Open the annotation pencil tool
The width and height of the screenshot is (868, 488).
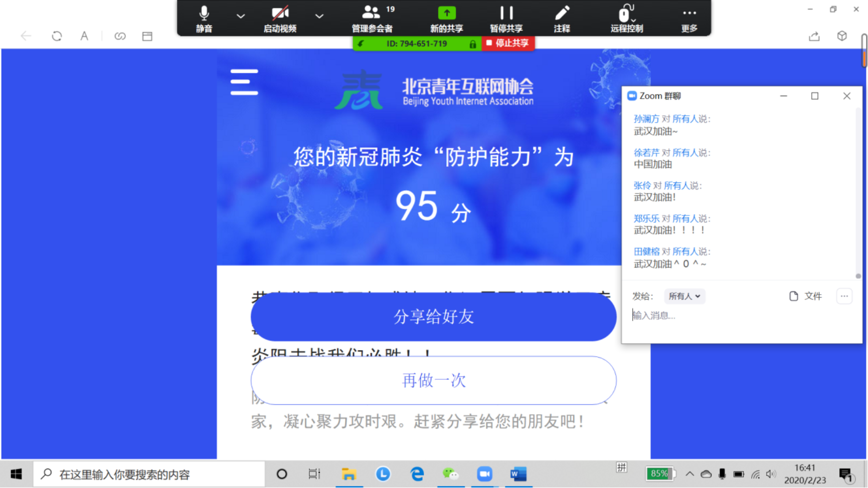click(562, 18)
